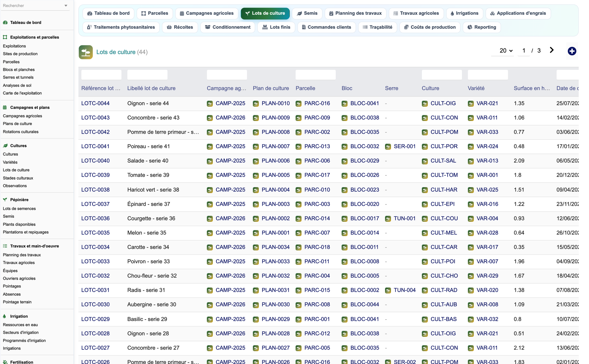Switch to the Récoltes tab

[x=180, y=27]
